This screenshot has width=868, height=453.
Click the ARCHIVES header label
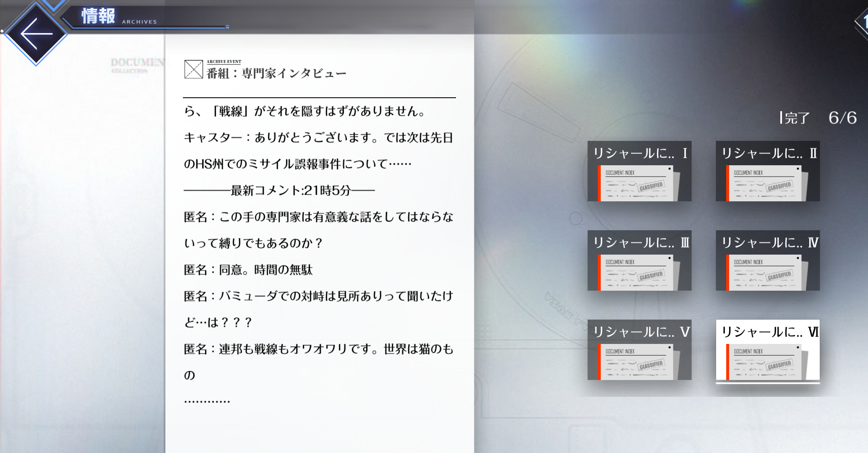pyautogui.click(x=139, y=22)
